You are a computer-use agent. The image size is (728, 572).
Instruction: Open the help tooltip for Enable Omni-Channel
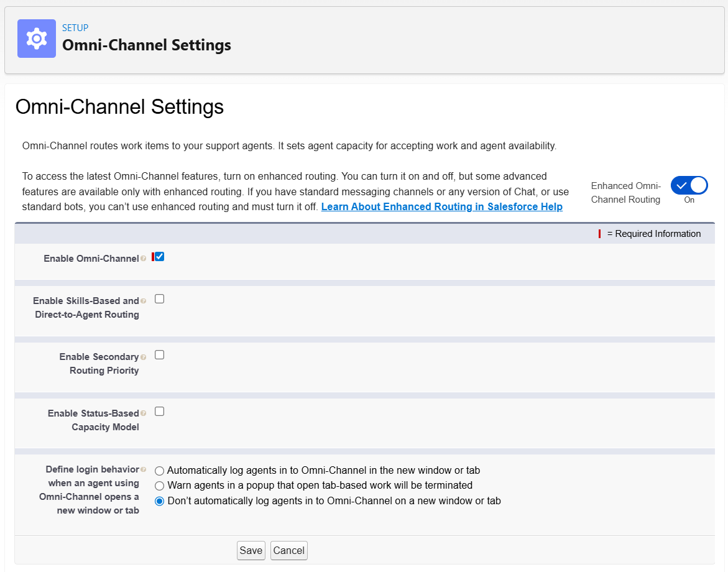pos(144,256)
